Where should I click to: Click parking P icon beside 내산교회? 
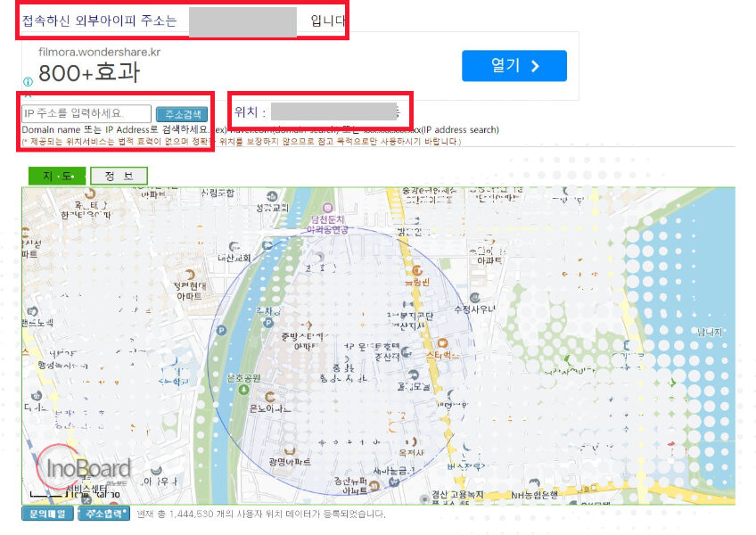(267, 245)
